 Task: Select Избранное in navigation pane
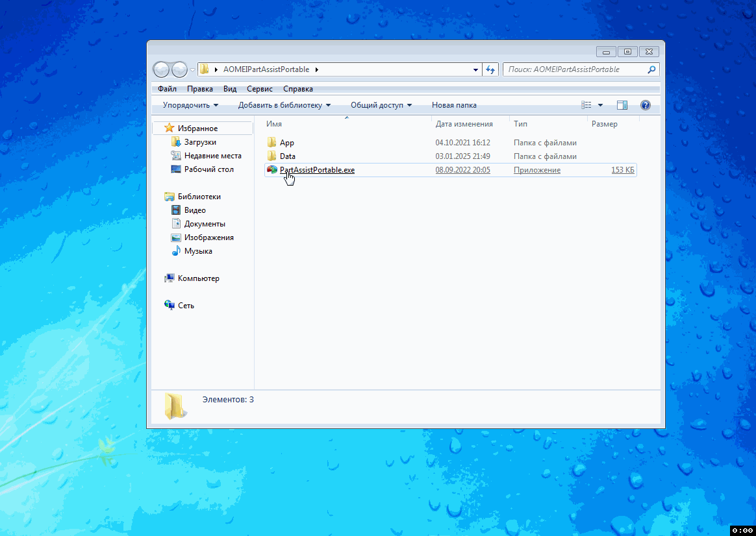coord(197,128)
